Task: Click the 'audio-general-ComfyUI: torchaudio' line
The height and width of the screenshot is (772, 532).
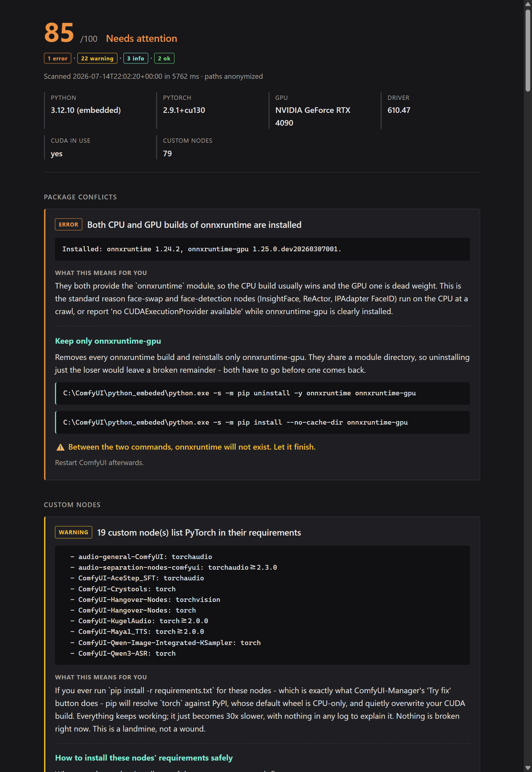Action: click(141, 556)
